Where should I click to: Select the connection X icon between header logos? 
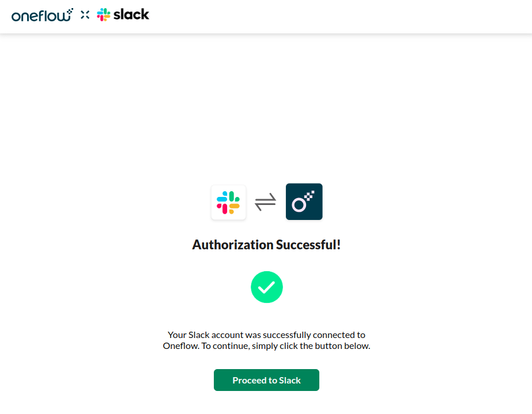[x=84, y=14]
